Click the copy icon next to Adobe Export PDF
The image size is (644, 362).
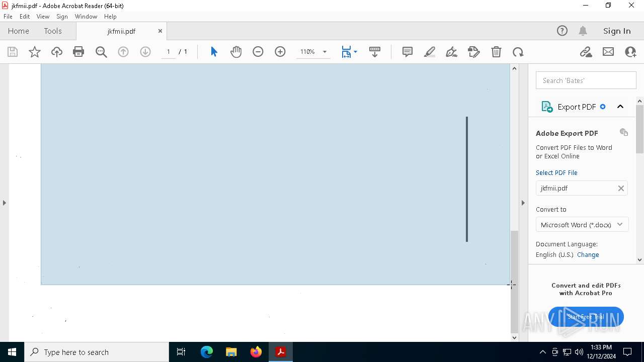[624, 132]
